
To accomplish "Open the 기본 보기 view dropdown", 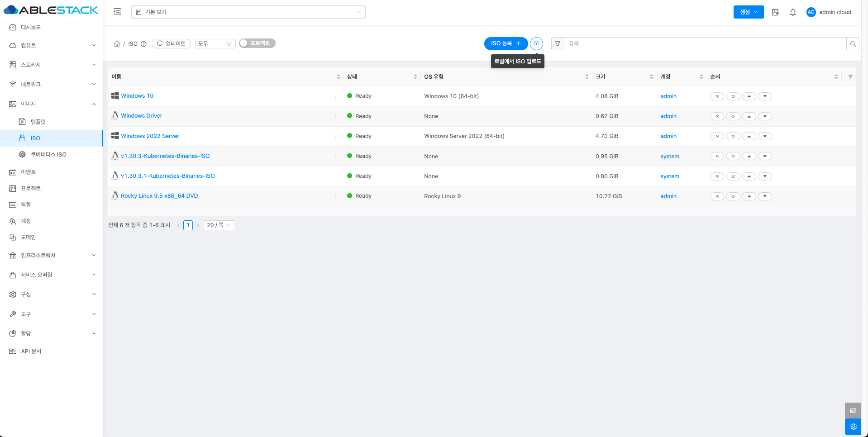I will 248,12.
